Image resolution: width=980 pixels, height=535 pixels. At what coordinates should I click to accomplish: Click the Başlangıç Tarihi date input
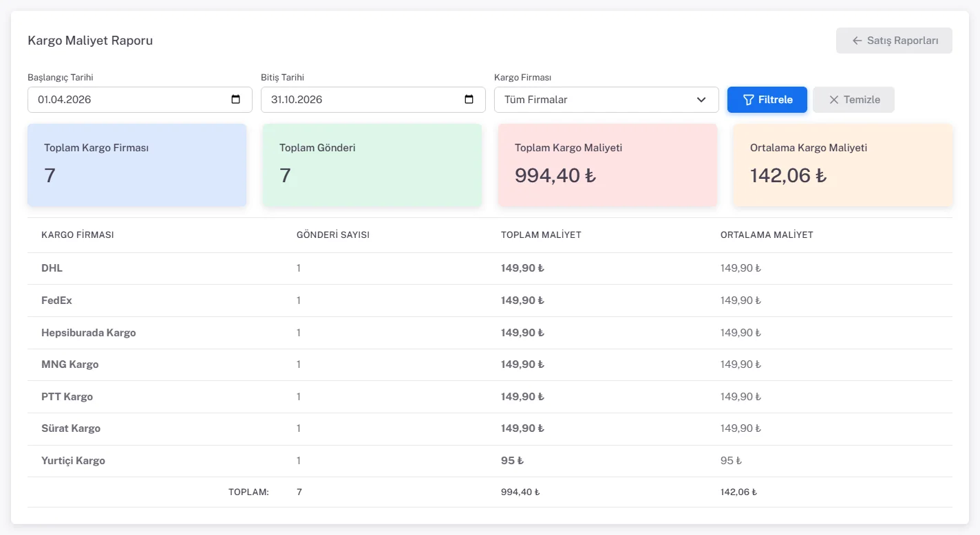pos(140,100)
